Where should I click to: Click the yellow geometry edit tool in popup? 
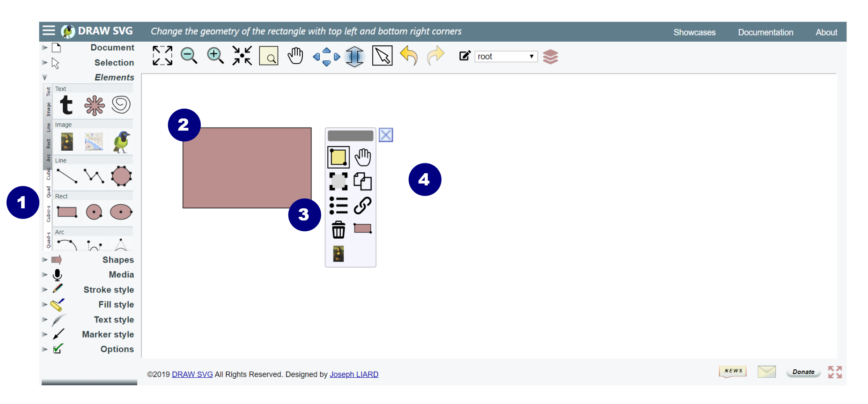(338, 157)
